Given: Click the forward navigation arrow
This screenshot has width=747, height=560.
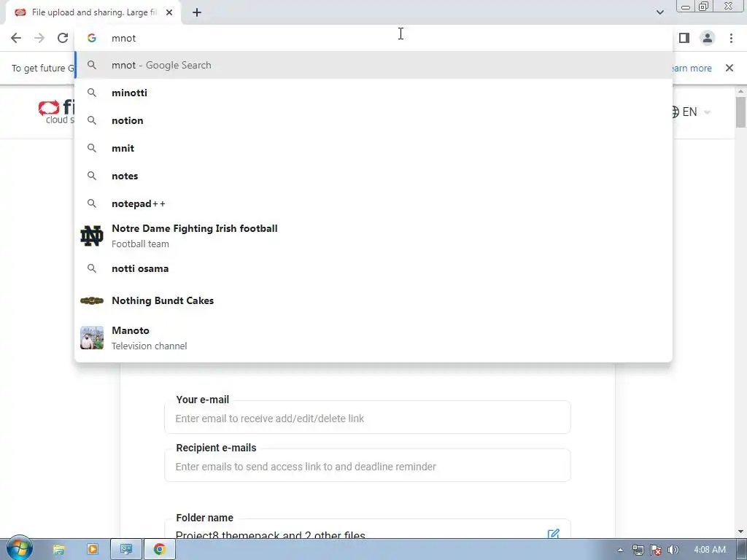Looking at the screenshot, I should [x=39, y=38].
